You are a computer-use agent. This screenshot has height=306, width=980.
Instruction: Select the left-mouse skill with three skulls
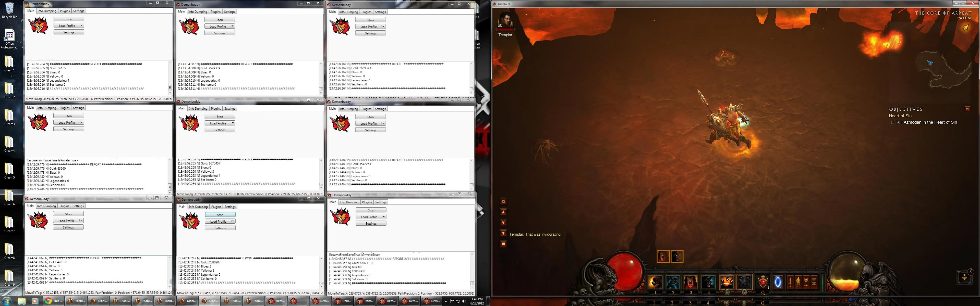(727, 282)
